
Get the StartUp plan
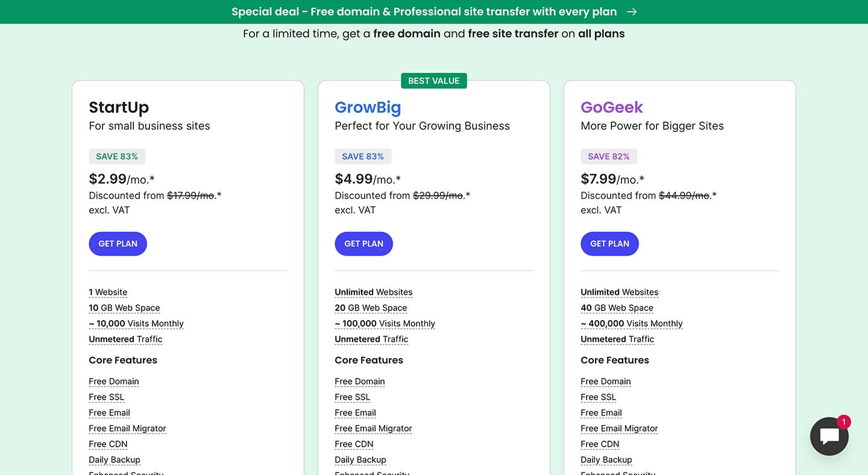coord(118,244)
